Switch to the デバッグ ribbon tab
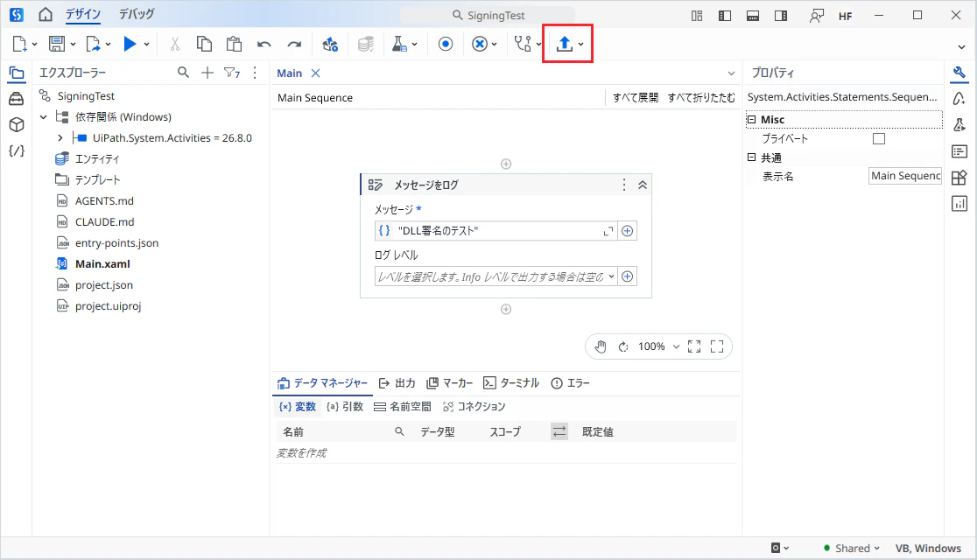Viewport: 977px width, 560px height. tap(137, 14)
